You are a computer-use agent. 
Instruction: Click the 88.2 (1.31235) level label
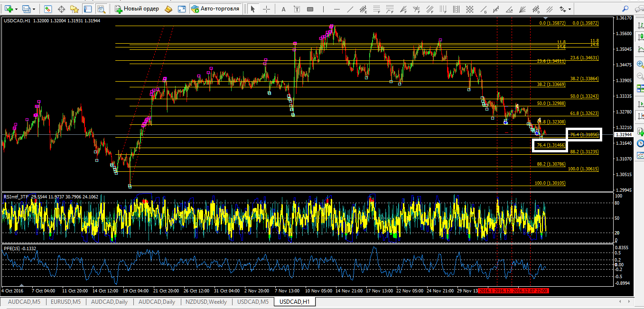(x=584, y=152)
